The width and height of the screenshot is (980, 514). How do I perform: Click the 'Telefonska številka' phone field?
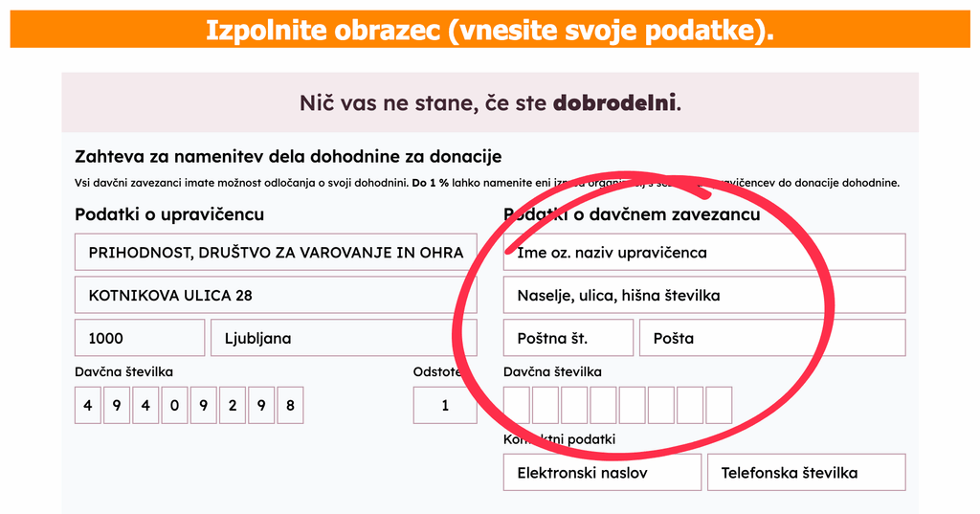tap(806, 473)
